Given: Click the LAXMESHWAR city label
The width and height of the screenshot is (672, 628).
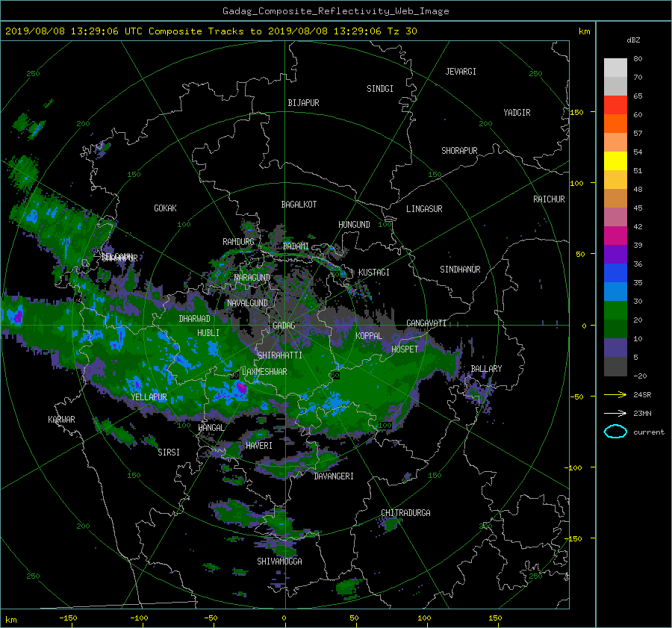Looking at the screenshot, I should click(264, 372).
